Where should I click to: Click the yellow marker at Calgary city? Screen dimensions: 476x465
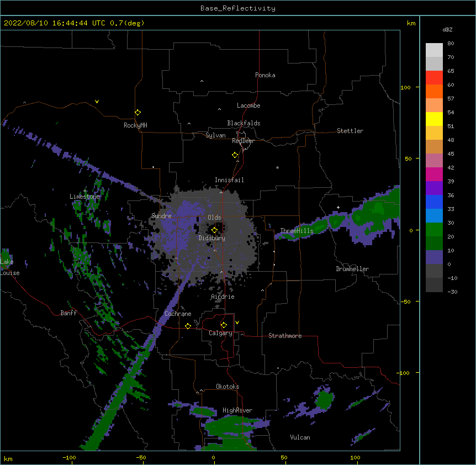coord(224,325)
